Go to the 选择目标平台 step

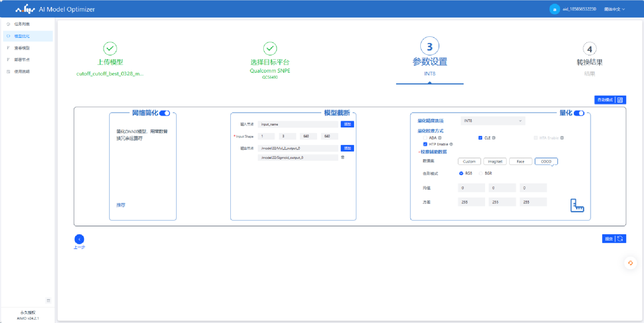point(270,62)
